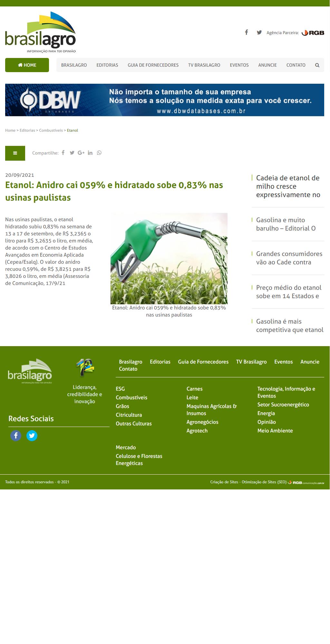330x644 pixels.
Task: Click the Facebook icon in the header
Action: (x=246, y=32)
